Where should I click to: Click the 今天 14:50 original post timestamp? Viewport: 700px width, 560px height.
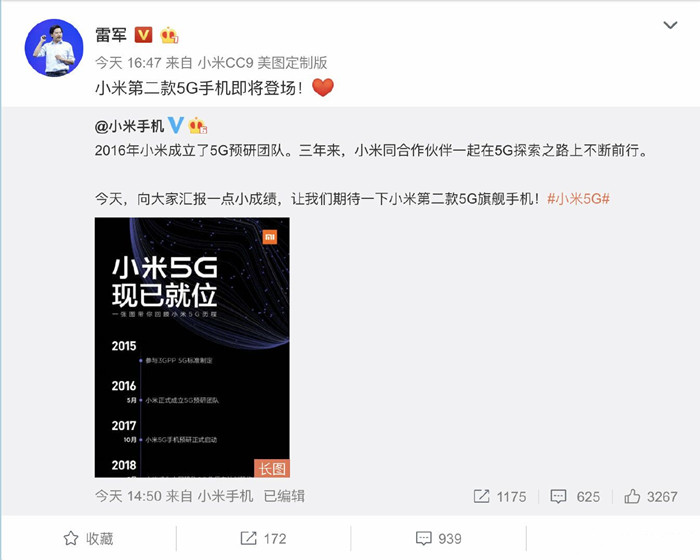(x=128, y=496)
